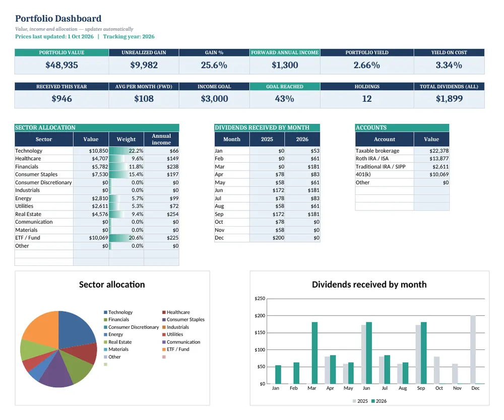504x420 pixels.
Task: Click the Technology value cell $10,850
Action: pos(91,151)
